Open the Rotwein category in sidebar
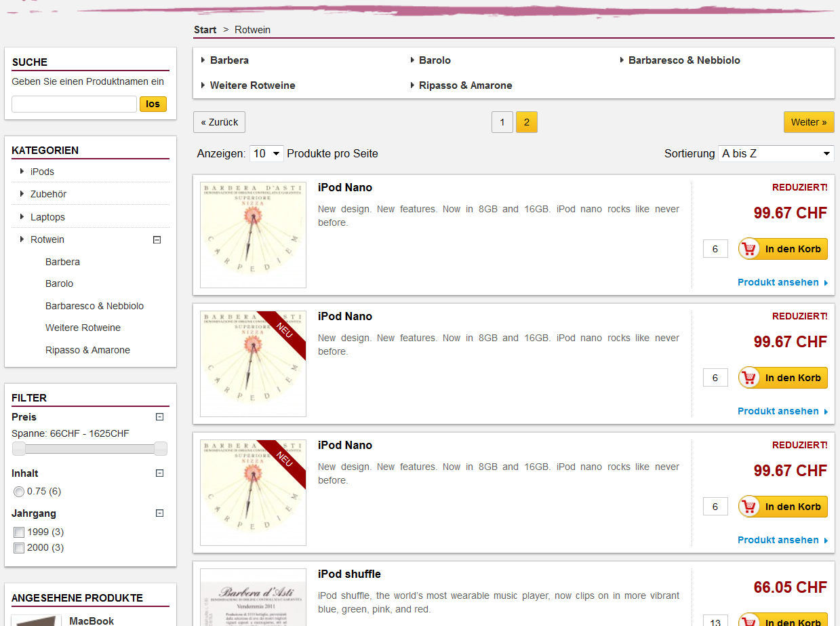 (47, 239)
